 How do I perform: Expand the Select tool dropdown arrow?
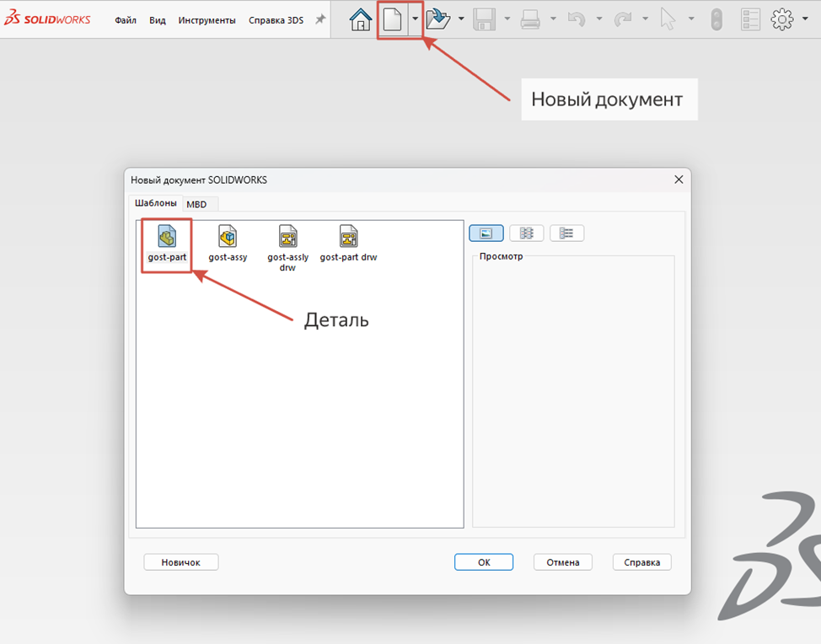pyautogui.click(x=691, y=19)
